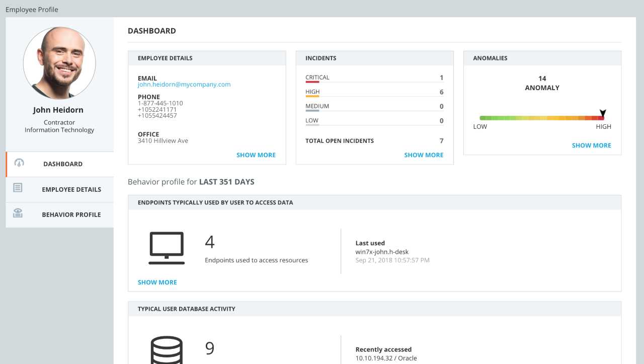The image size is (644, 364).
Task: Show more in the Anomalies card
Action: [592, 145]
